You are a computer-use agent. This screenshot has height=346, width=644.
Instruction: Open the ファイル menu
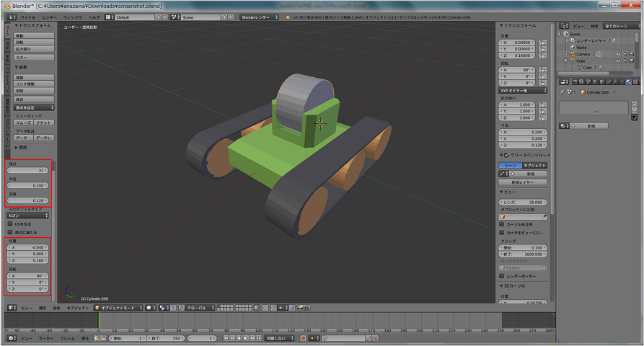click(27, 17)
